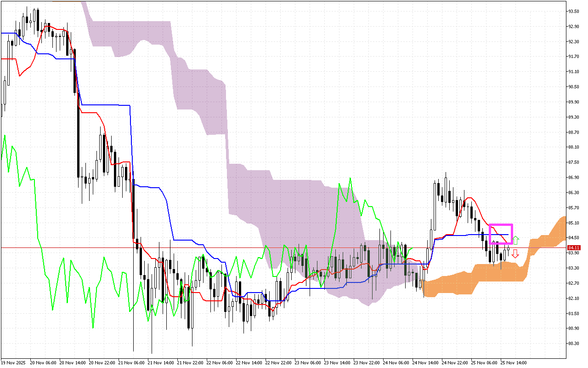Select the 90.50 price level label
The width and height of the screenshot is (588, 368).
[574, 87]
